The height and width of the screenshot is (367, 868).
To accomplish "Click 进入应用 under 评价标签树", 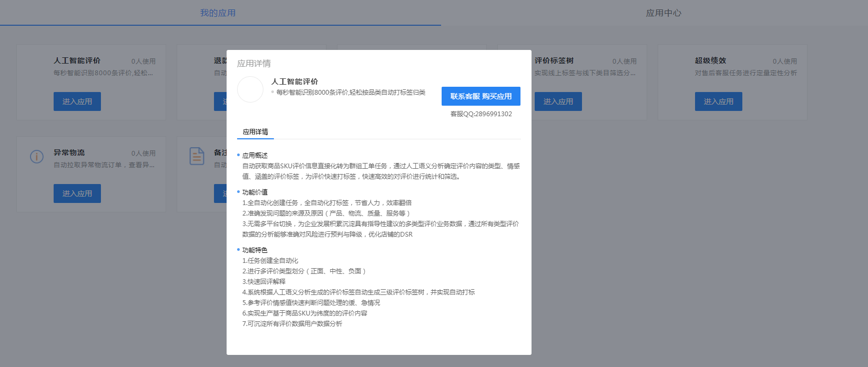I will pos(558,101).
